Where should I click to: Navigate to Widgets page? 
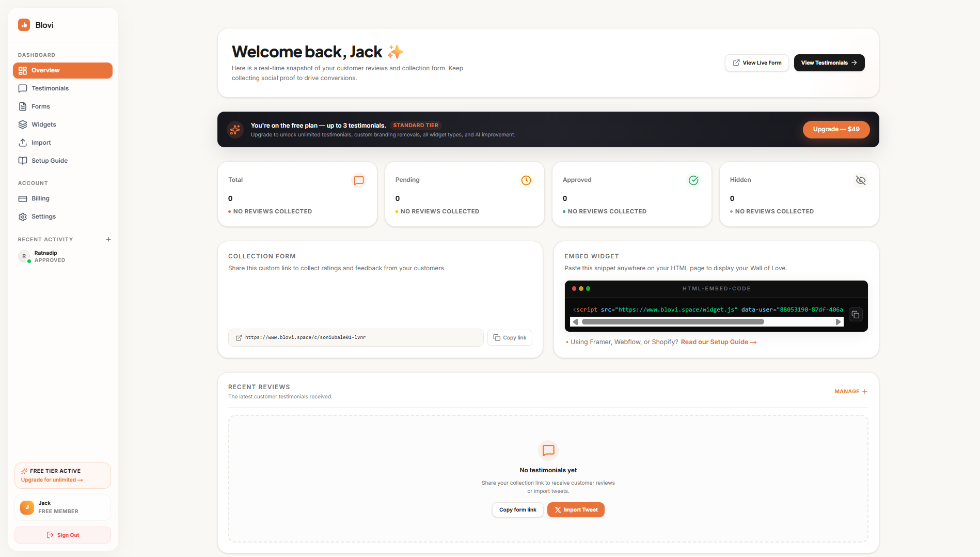coord(62,125)
